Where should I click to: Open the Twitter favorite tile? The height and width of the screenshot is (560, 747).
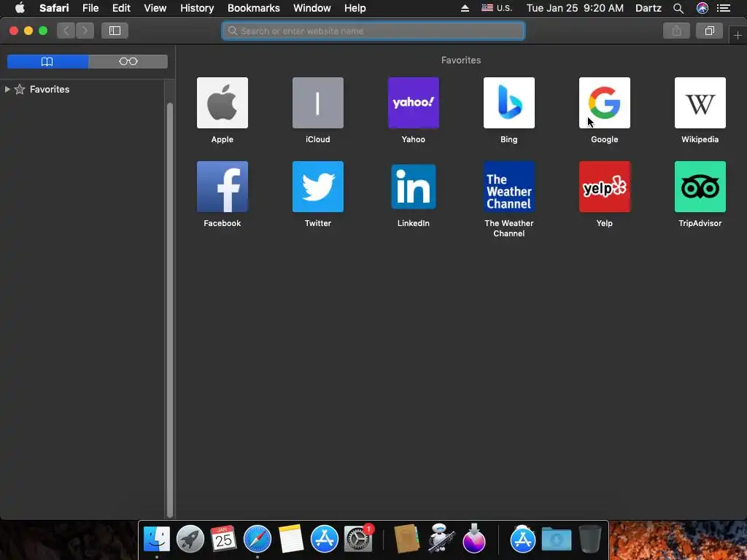318,187
